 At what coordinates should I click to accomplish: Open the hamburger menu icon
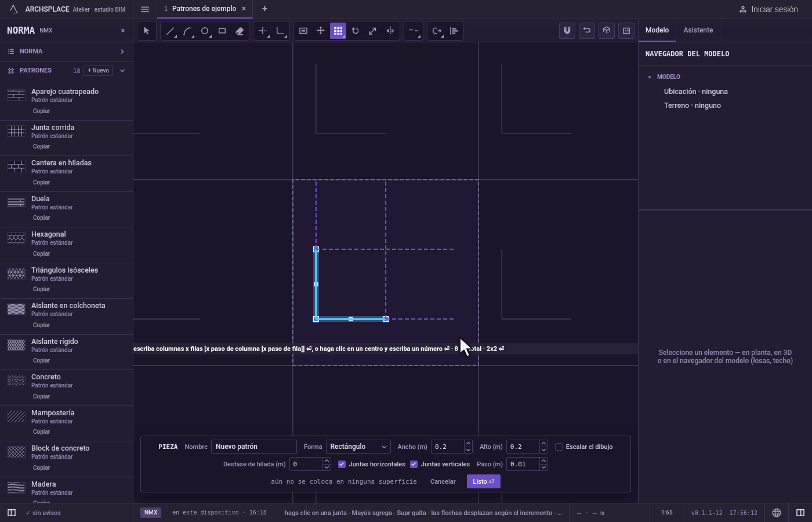145,9
